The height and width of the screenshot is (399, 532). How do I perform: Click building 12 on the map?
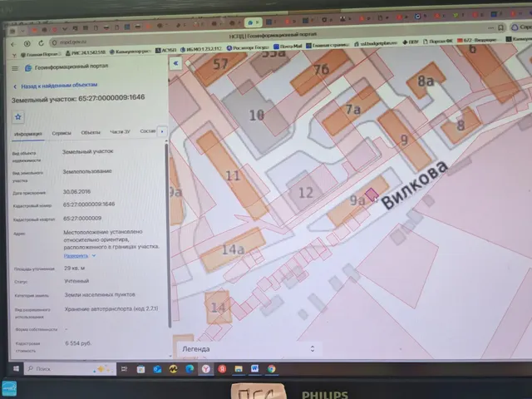tap(306, 193)
